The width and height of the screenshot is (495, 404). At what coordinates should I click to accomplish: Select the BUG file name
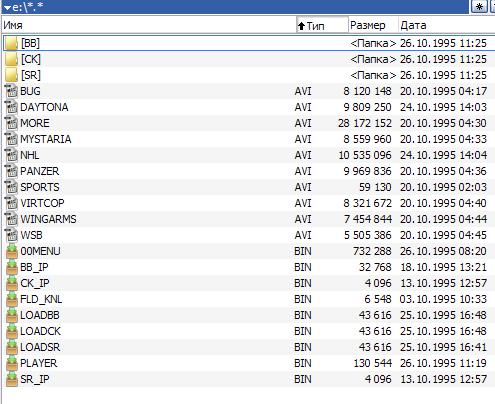(x=30, y=91)
